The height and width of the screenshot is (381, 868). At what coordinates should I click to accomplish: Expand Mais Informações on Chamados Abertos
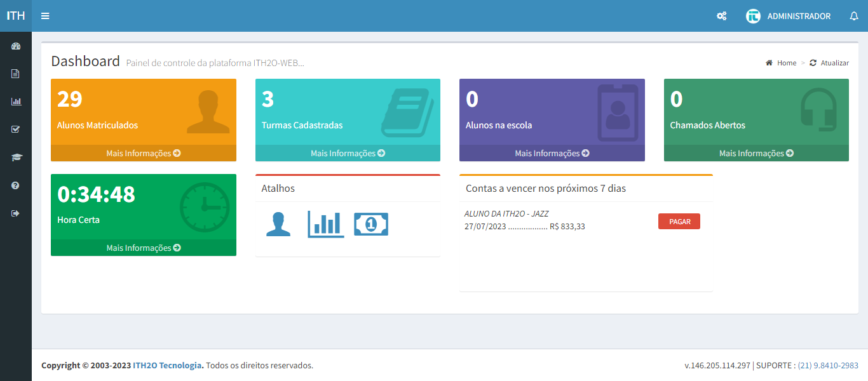[x=756, y=152]
